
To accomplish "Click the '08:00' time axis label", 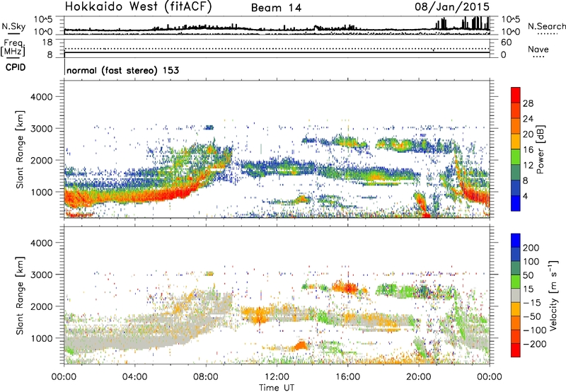I will (206, 377).
